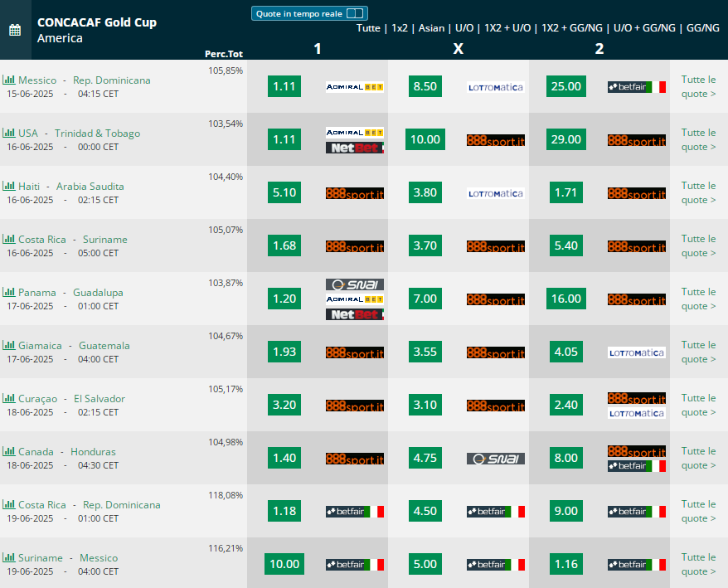The width and height of the screenshot is (728, 588).
Task: Click the calendar icon beside CONCACAF Gold Cup
Action: click(15, 30)
